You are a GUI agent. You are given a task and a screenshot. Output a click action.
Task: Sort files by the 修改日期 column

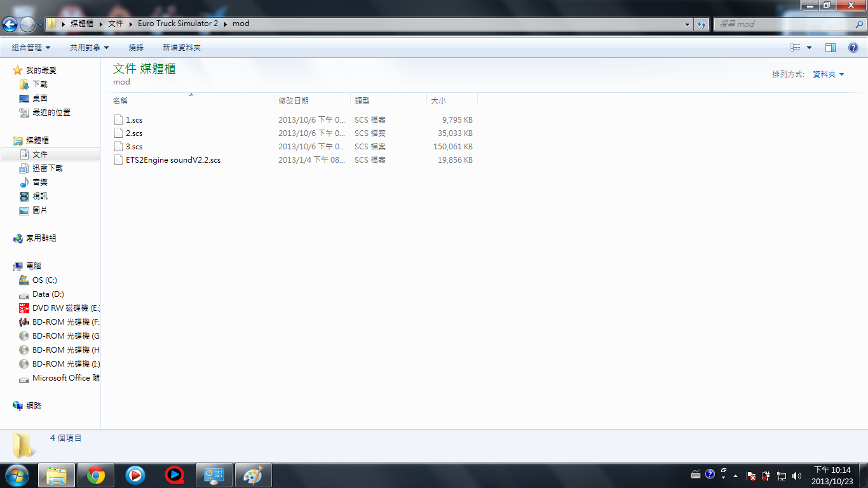click(313, 100)
